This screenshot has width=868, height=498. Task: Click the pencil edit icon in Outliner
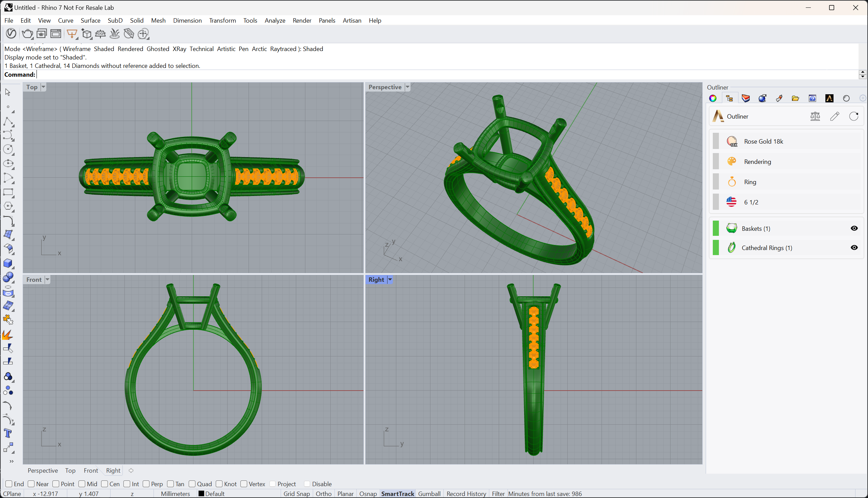835,116
